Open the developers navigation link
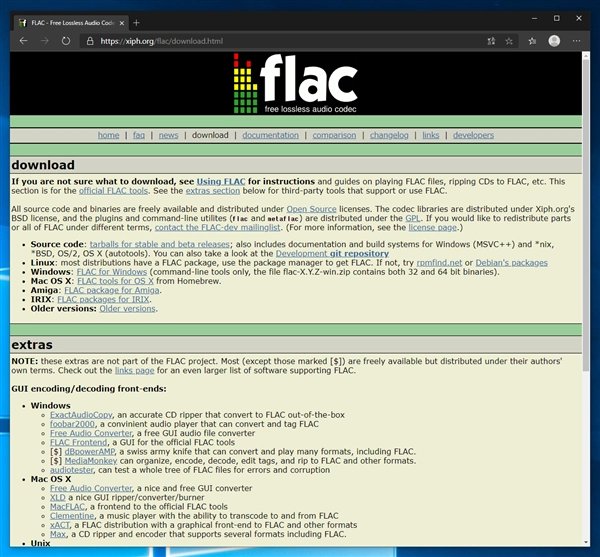 (x=473, y=135)
